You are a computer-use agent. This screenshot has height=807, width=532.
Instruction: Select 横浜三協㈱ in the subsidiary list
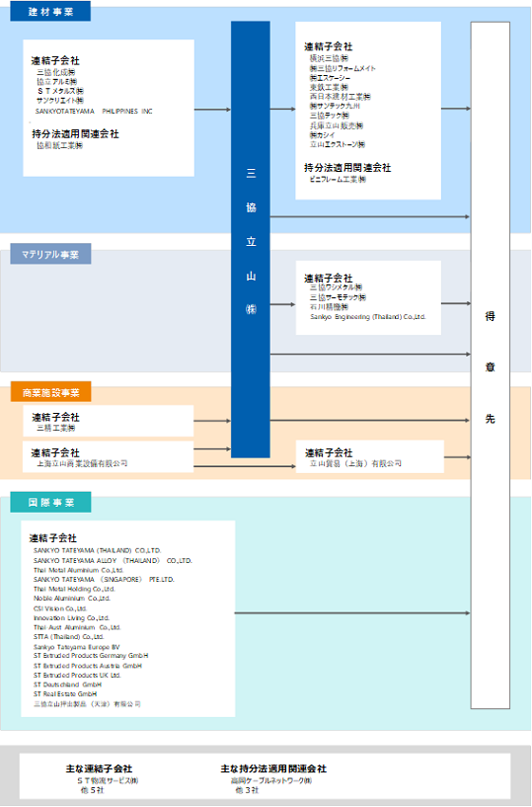click(329, 58)
